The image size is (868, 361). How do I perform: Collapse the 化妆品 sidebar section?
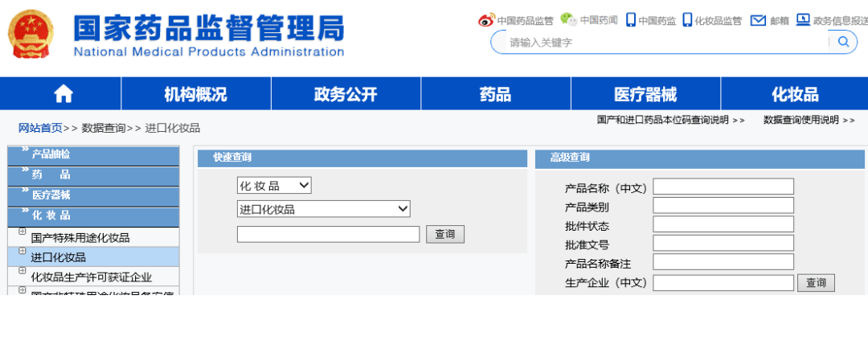(93, 216)
